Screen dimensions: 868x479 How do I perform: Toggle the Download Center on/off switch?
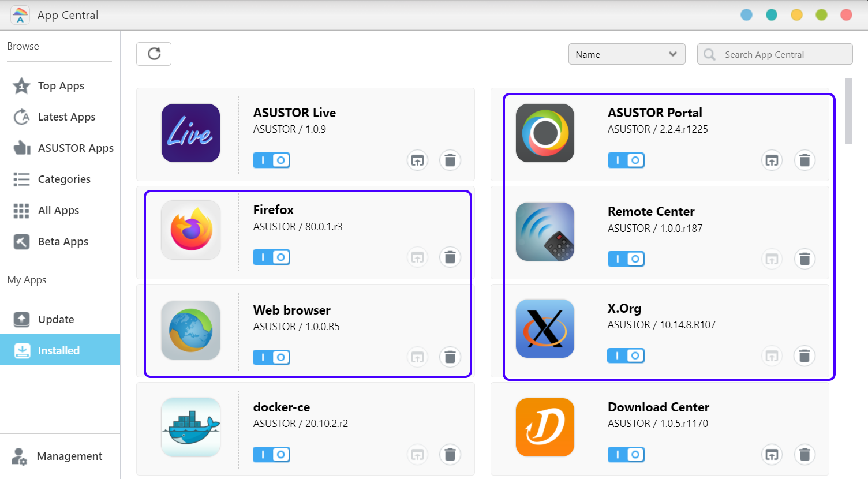[x=626, y=455]
